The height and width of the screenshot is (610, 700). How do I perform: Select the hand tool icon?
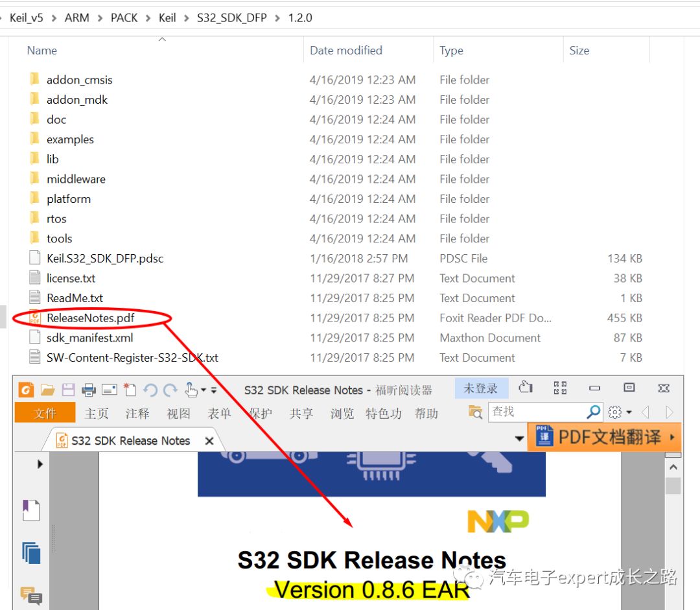click(191, 390)
